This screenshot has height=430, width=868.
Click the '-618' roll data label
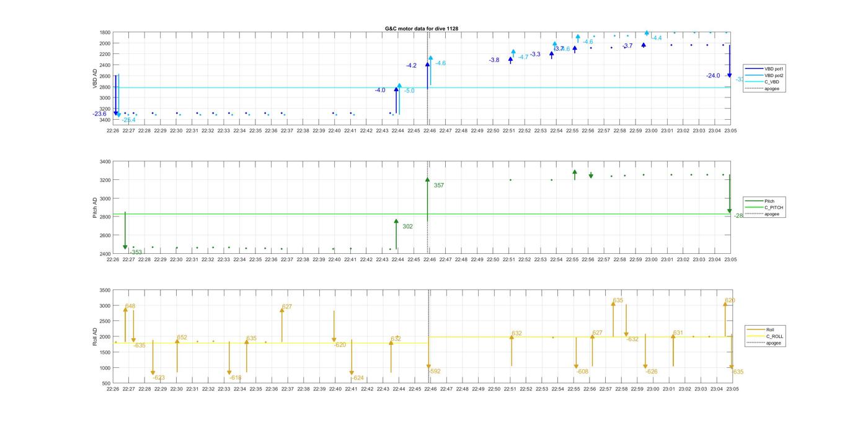(235, 378)
